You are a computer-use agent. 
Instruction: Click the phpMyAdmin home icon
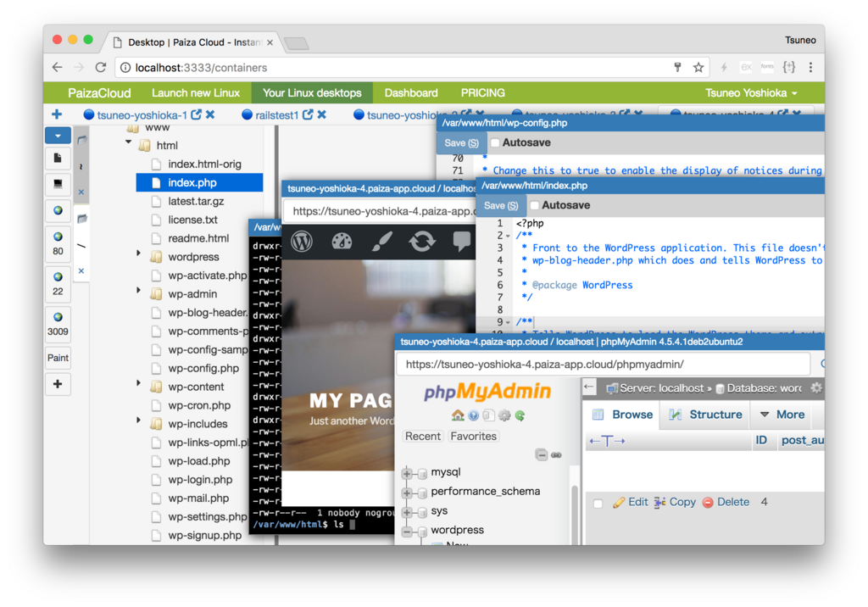[458, 415]
